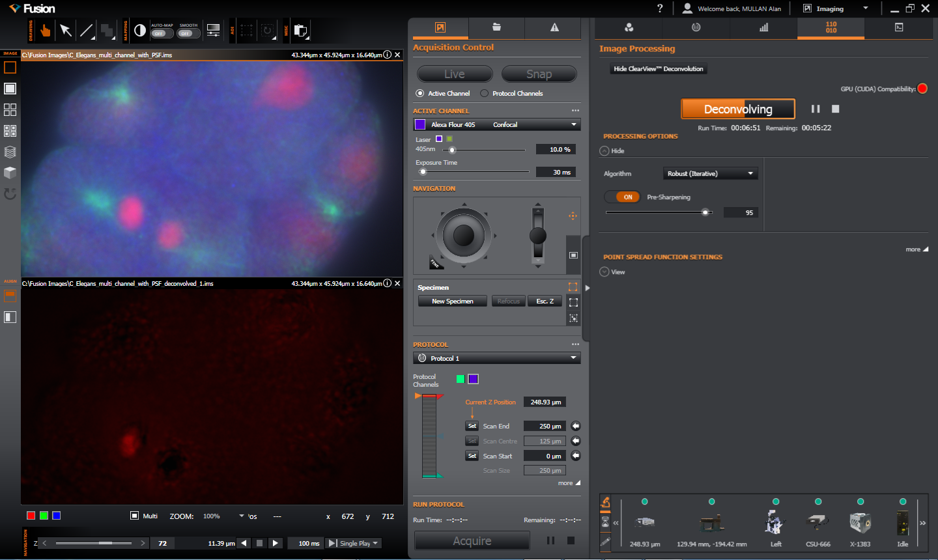Switch to the histogram chart tab
This screenshot has width=938, height=560.
[763, 27]
